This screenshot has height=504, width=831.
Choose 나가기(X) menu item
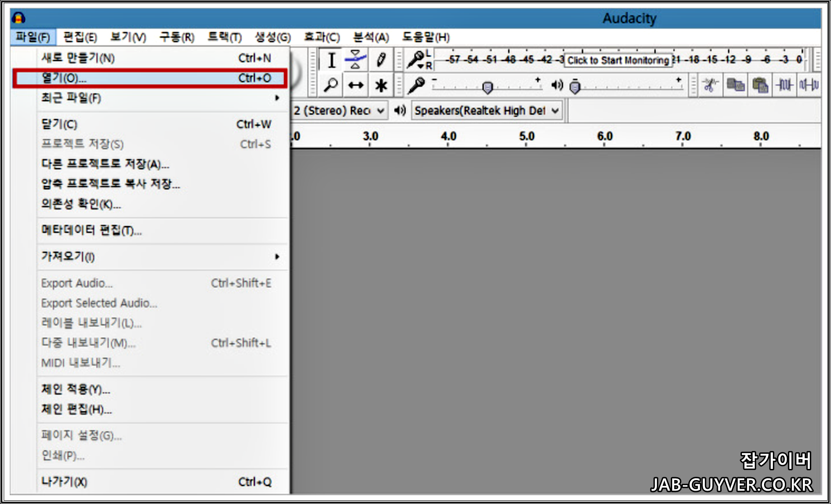[151, 482]
